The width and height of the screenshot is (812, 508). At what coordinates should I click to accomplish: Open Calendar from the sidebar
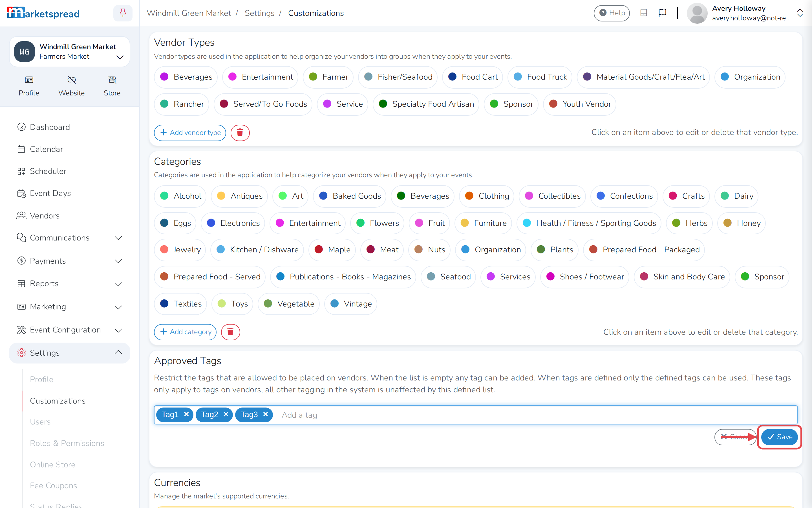69,149
